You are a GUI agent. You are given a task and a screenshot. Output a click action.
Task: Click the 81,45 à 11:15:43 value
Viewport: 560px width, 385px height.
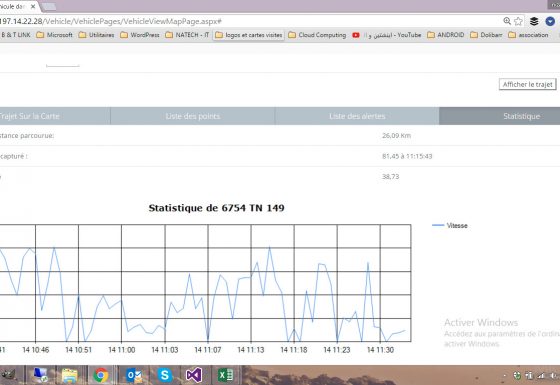(x=407, y=156)
